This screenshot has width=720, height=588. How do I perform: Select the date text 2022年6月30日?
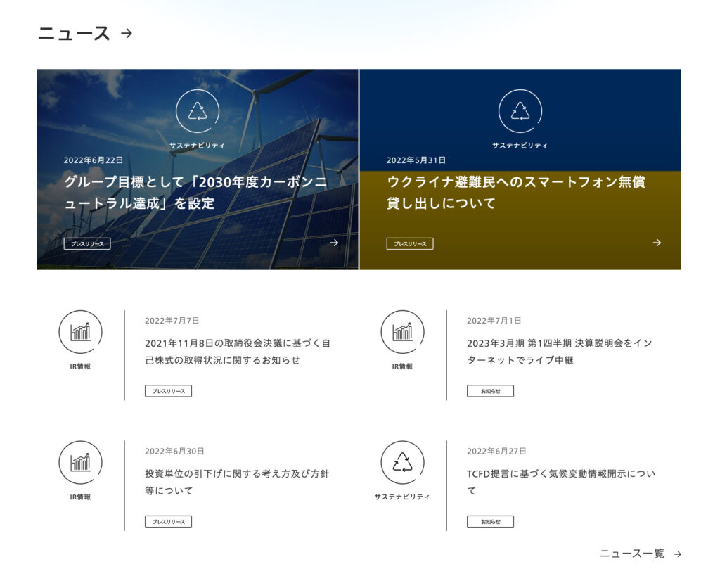tap(174, 451)
